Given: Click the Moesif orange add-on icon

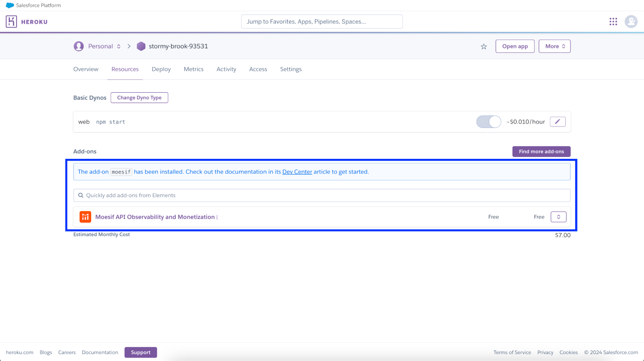Looking at the screenshot, I should coord(85,217).
